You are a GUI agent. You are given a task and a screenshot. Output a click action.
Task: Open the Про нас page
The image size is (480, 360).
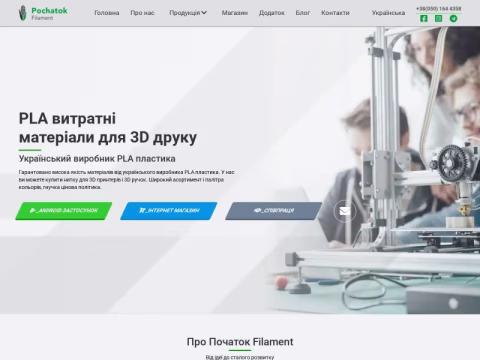142,13
